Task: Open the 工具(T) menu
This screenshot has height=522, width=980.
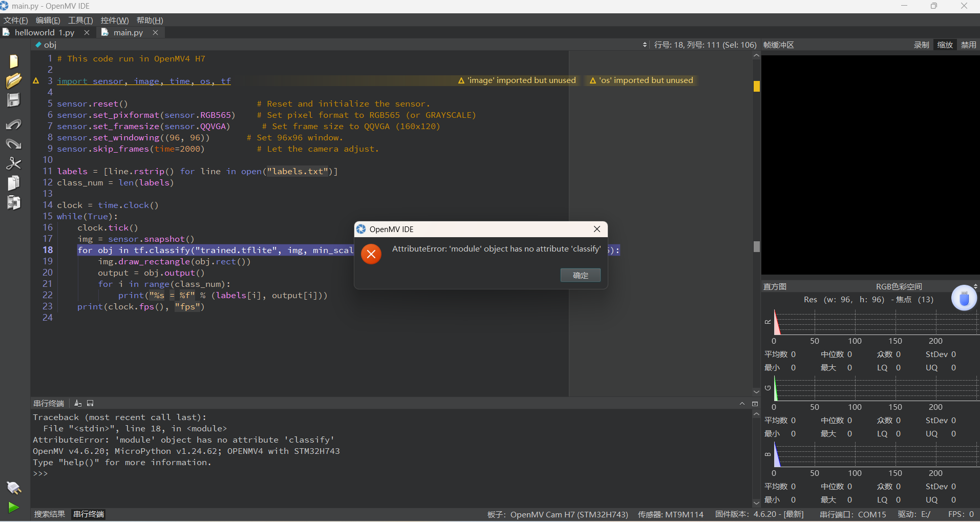Action: point(80,20)
